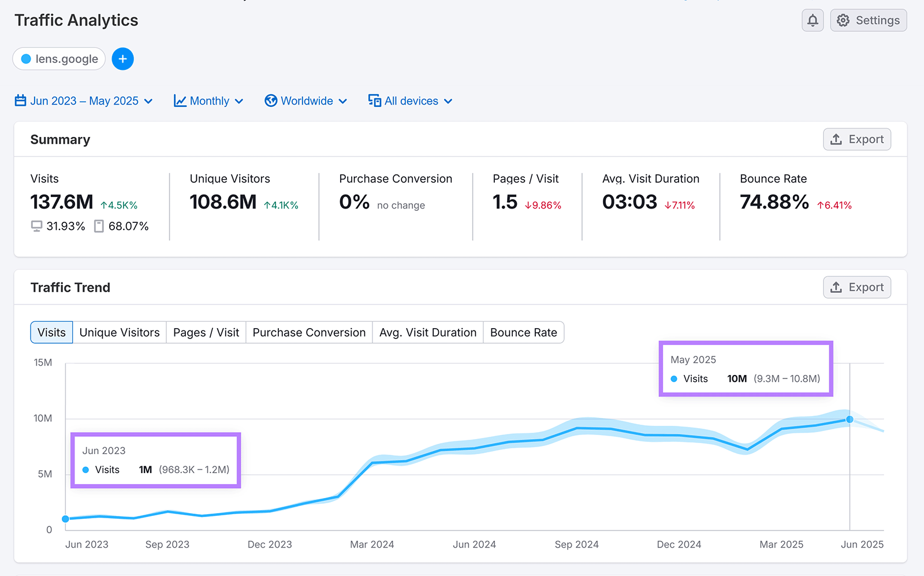Click the upload icon inside Summary Export button
This screenshot has height=576, width=924.
(836, 139)
